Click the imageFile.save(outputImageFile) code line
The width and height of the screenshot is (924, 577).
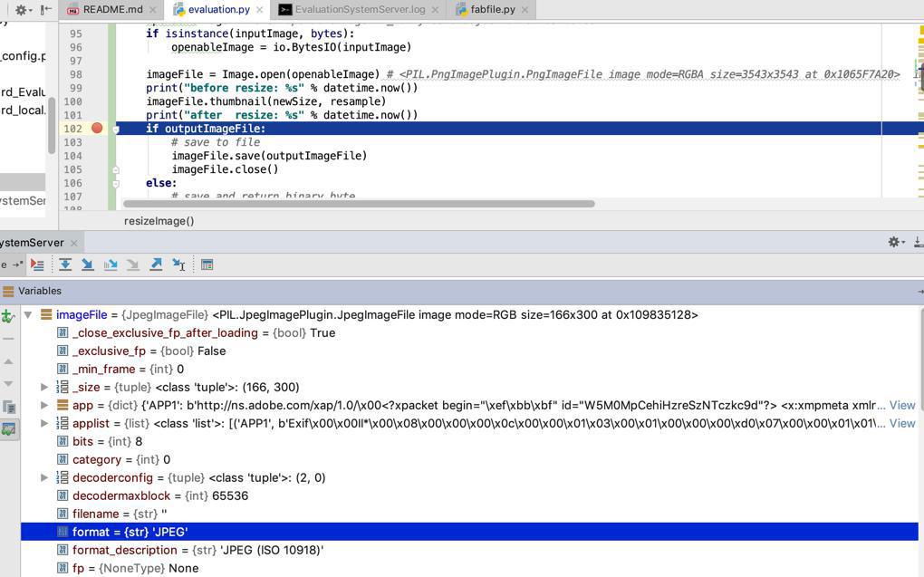click(269, 156)
